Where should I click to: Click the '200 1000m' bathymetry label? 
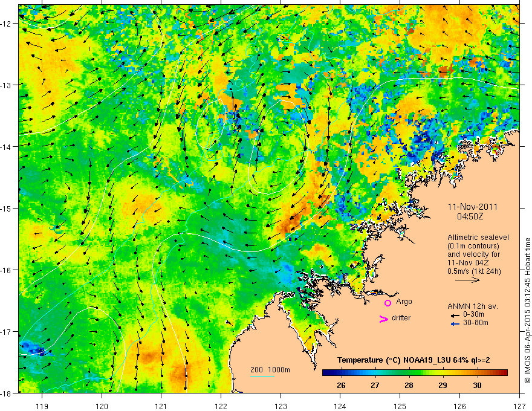pos(270,370)
